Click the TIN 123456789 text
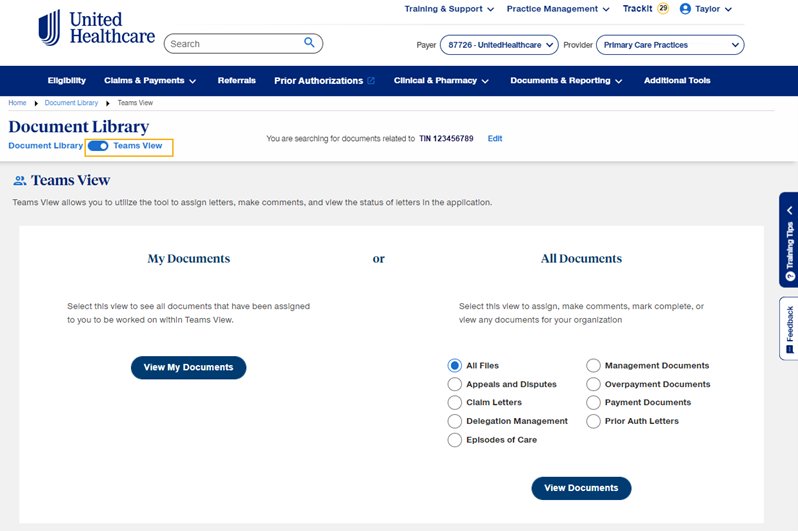Image resolution: width=798 pixels, height=531 pixels. tap(446, 138)
